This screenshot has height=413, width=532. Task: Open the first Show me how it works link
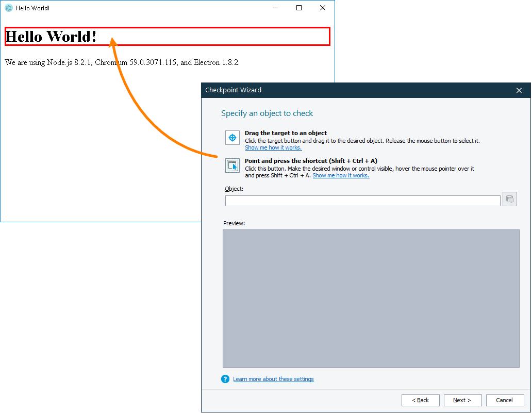click(x=273, y=147)
